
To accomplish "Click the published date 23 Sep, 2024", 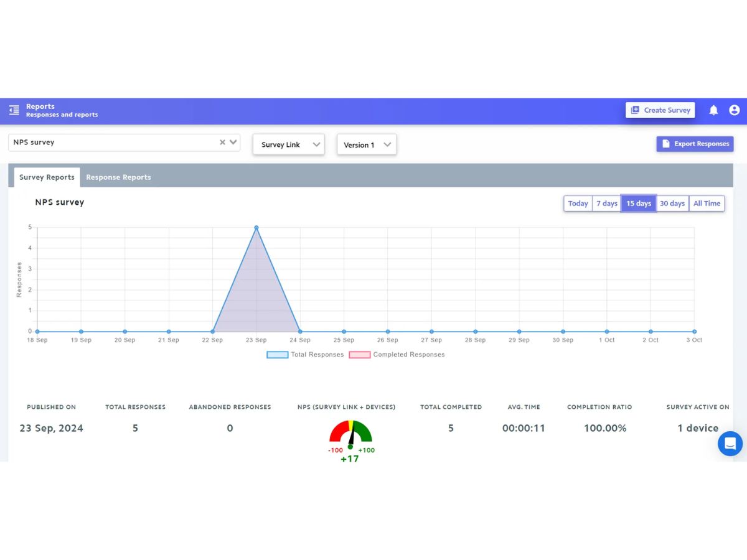I will click(x=51, y=428).
